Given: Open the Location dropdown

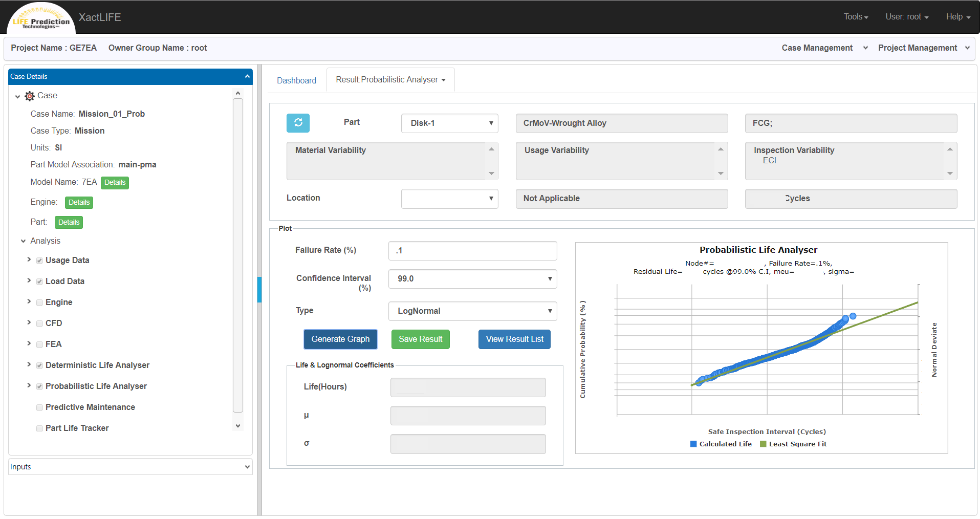Looking at the screenshot, I should pyautogui.click(x=450, y=199).
